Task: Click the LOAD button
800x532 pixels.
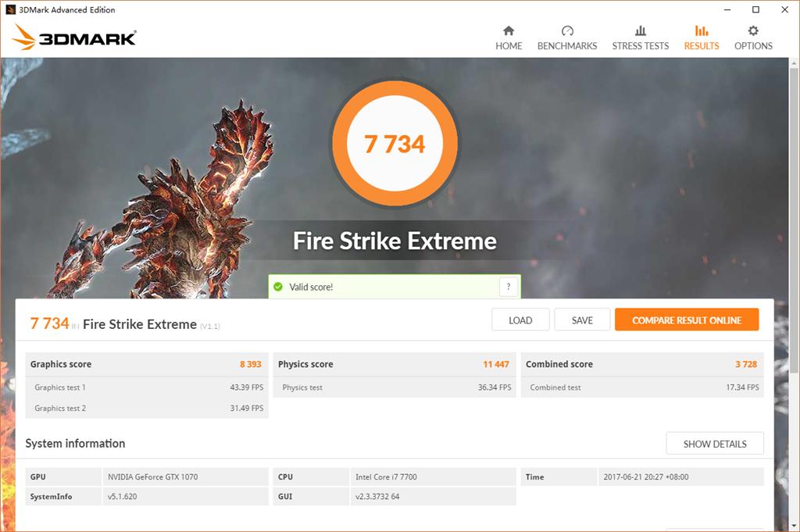Action: click(520, 320)
